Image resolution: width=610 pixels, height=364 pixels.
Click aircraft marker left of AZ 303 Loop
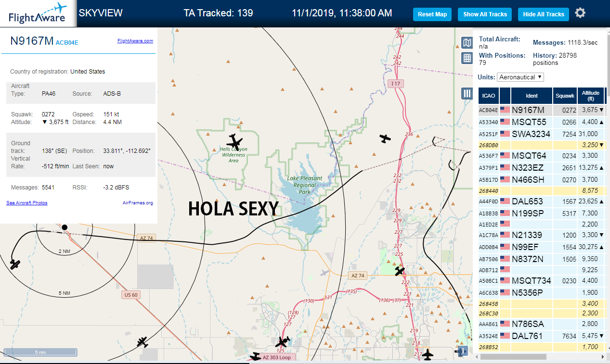click(255, 356)
